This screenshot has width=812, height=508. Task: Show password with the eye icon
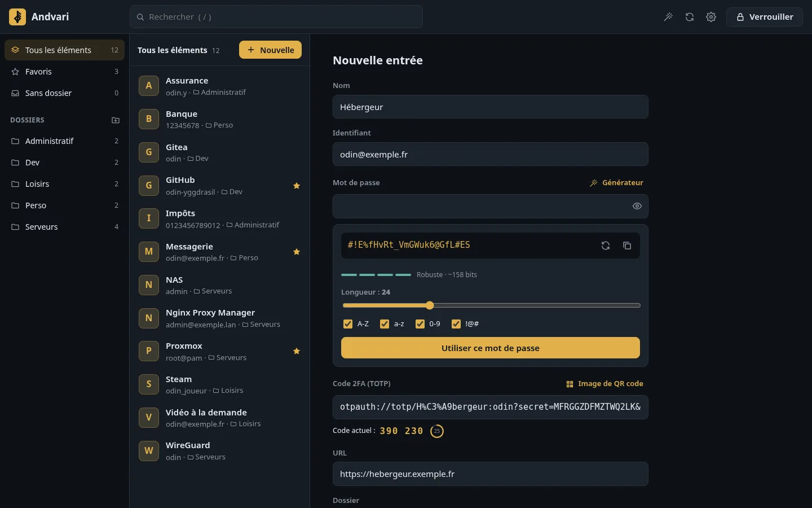coord(637,207)
